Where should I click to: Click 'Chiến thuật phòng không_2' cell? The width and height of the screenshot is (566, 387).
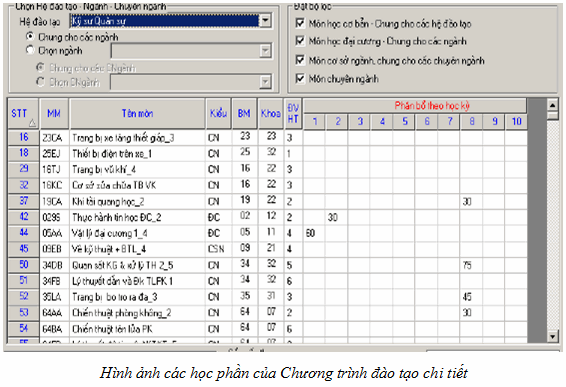137,313
